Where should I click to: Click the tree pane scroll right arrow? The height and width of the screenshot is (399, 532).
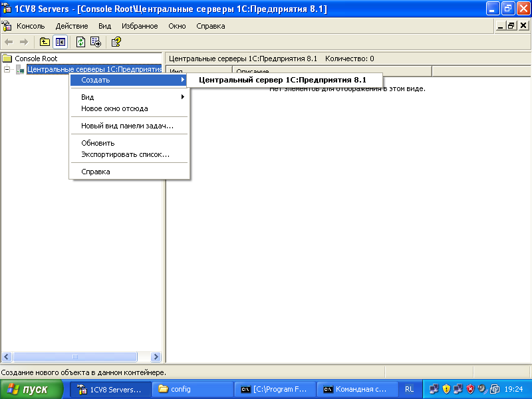156,356
